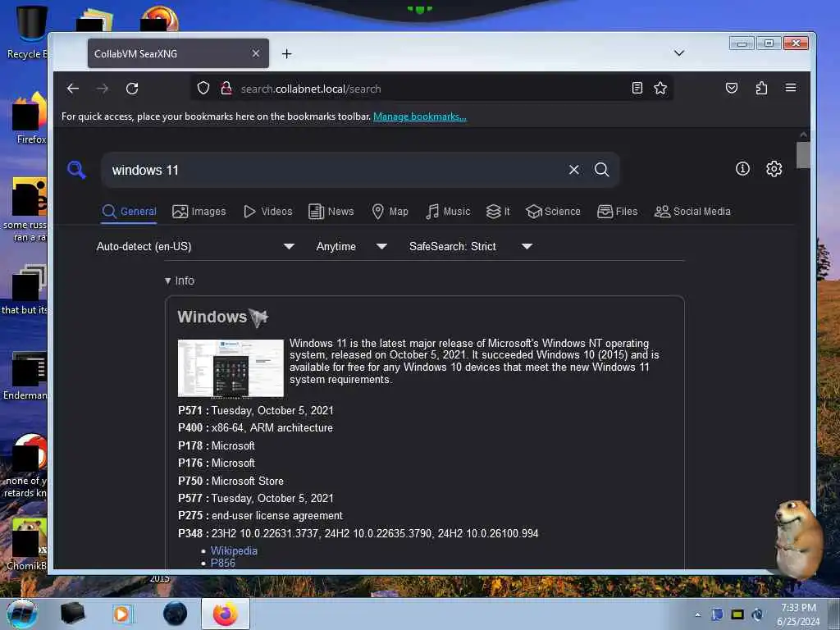This screenshot has width=840, height=630.
Task: Click the taskbar clock showing 7:33 PM
Action: pyautogui.click(x=798, y=614)
